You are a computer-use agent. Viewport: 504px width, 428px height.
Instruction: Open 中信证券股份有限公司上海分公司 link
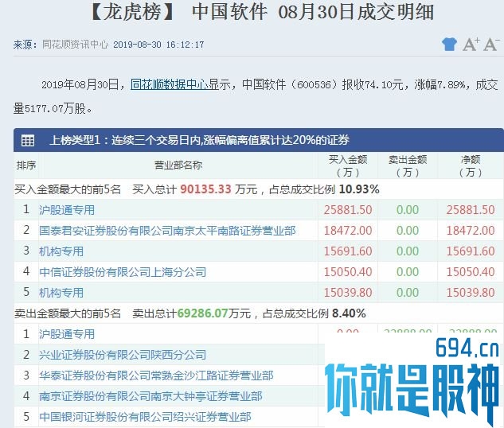point(123,272)
